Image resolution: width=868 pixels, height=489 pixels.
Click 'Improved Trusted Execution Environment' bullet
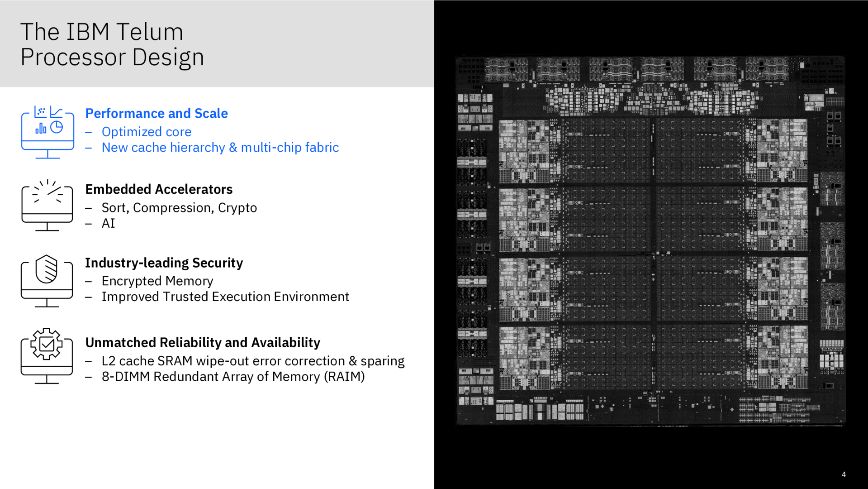click(225, 297)
